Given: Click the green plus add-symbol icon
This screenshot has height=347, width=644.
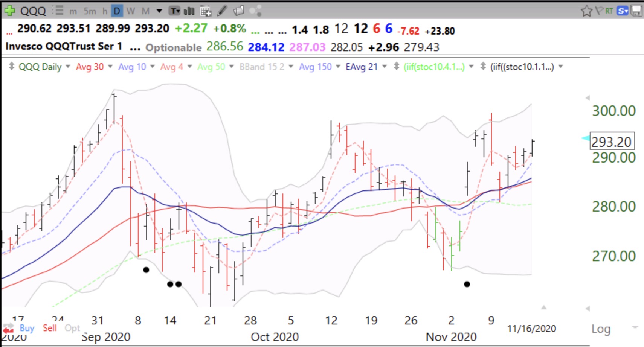Looking at the screenshot, I should [x=9, y=11].
